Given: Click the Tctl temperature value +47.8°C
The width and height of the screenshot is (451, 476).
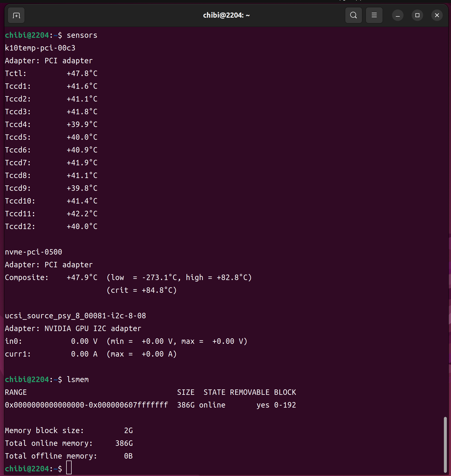Looking at the screenshot, I should [82, 74].
